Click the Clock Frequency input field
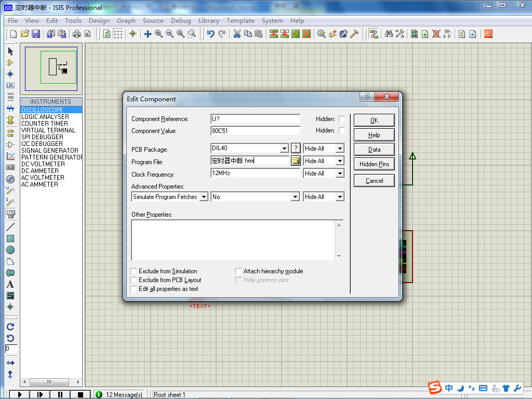 (255, 173)
